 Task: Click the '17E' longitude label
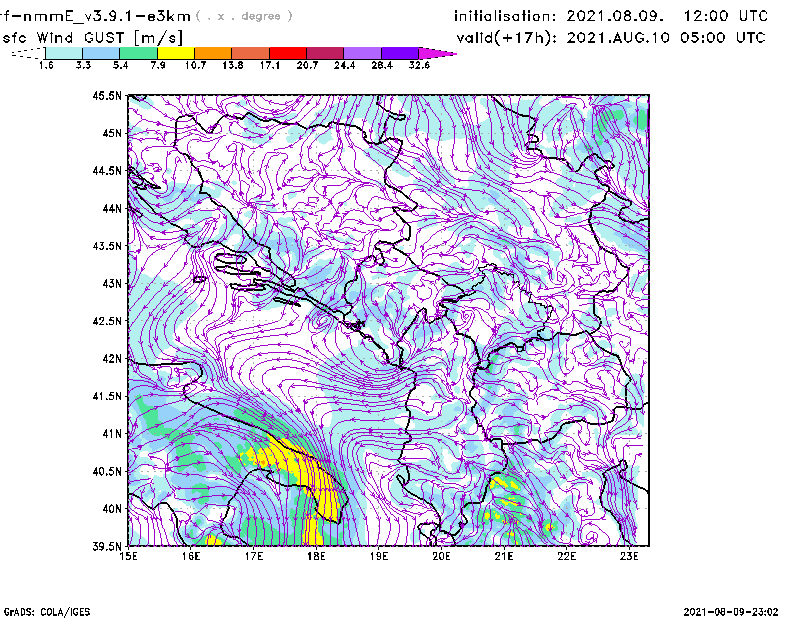(254, 556)
